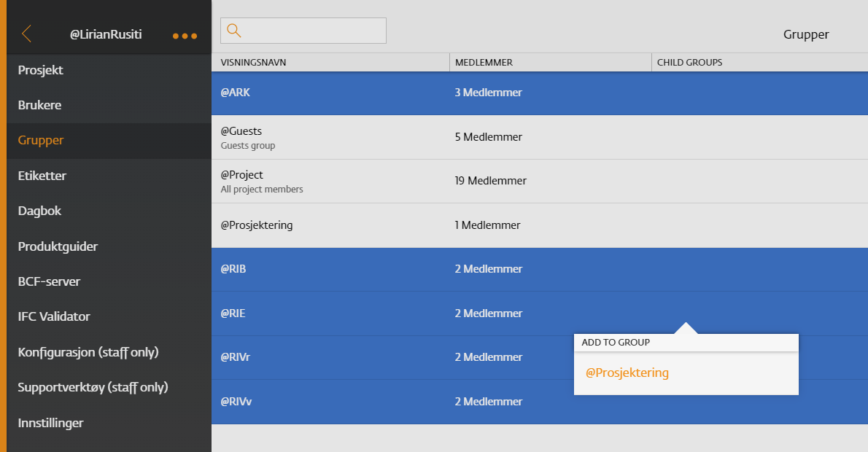Sort by VISNINGSNAVN column header
Image resolution: width=868 pixels, height=452 pixels.
click(254, 63)
